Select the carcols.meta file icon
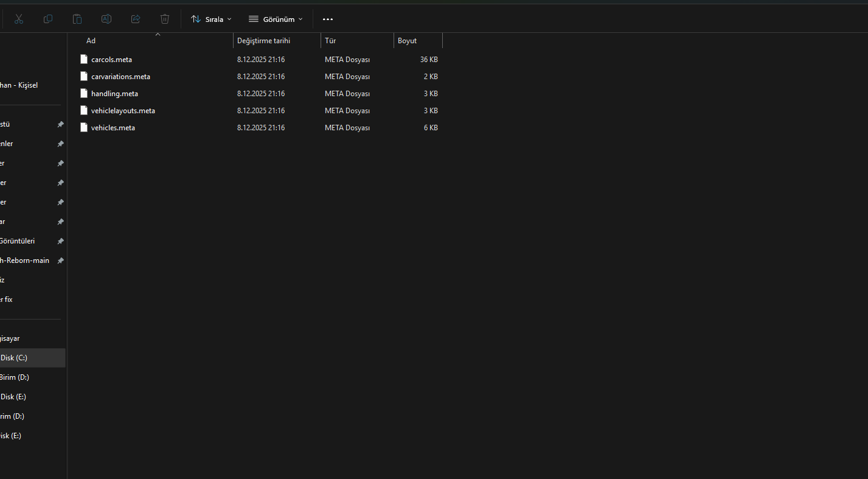The image size is (868, 479). pos(84,59)
